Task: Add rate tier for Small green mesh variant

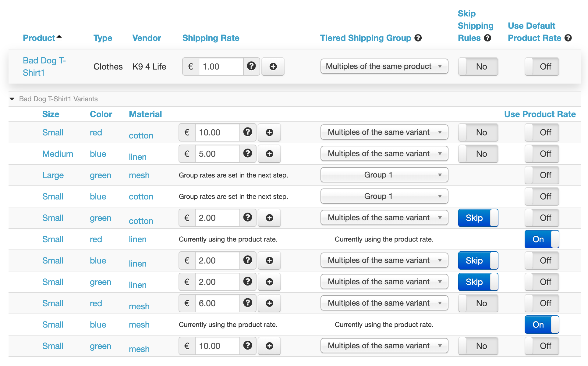Action: 269,346
